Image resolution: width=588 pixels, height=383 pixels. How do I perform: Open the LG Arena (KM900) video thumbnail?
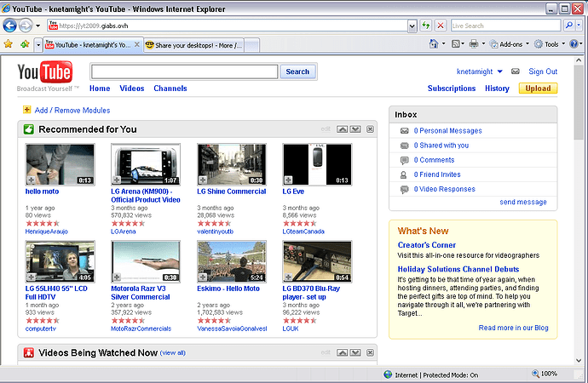[146, 164]
